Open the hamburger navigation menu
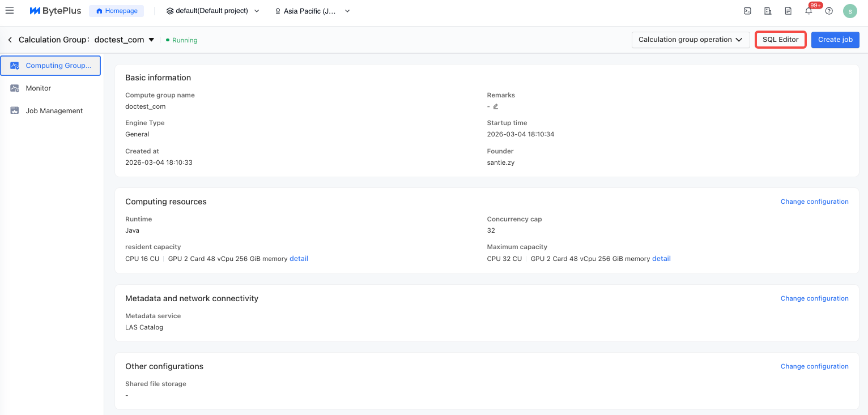 (10, 11)
